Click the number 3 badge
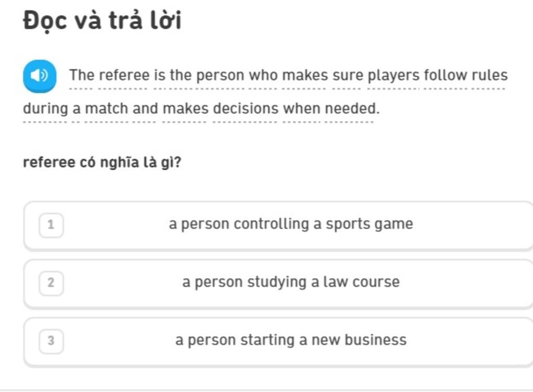Image resolution: width=533 pixels, height=392 pixels. (51, 341)
